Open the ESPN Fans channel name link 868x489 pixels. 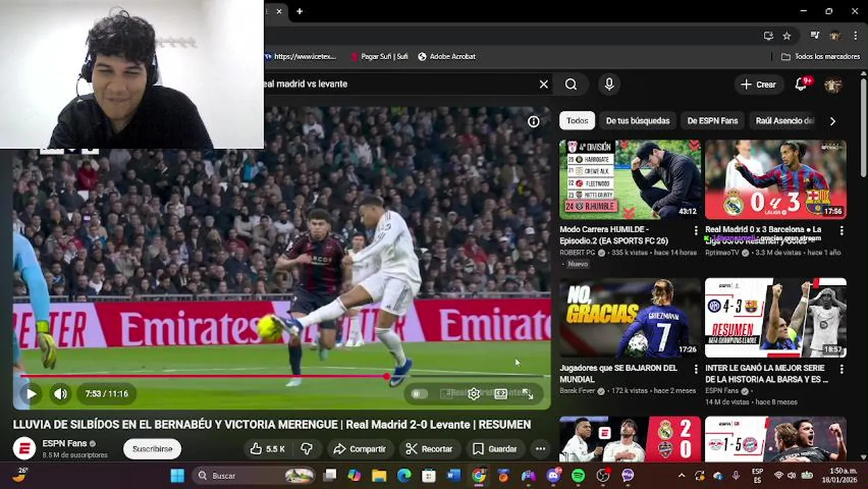coord(65,443)
